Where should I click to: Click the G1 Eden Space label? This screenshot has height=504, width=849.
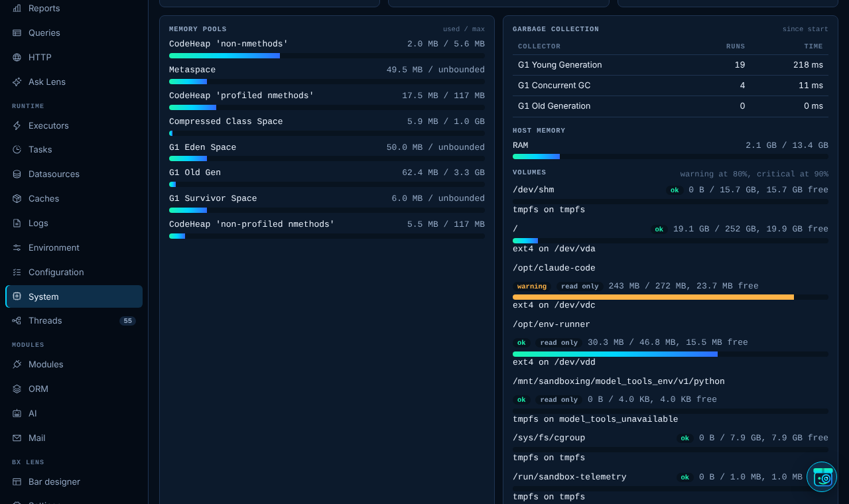(x=203, y=147)
